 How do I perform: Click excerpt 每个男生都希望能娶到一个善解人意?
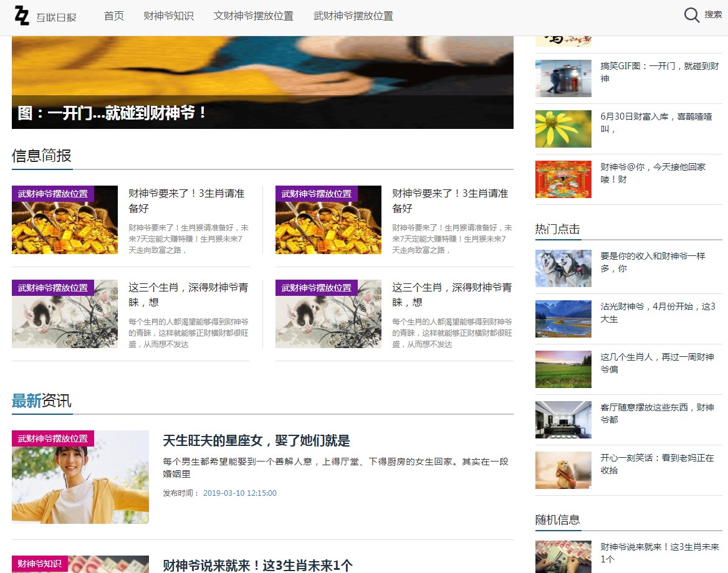point(336,468)
